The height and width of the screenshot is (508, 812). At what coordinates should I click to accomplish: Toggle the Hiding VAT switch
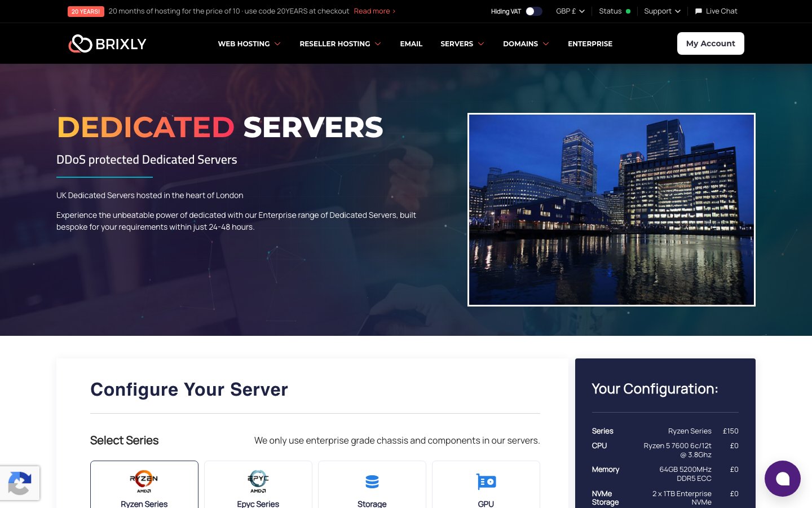point(533,11)
